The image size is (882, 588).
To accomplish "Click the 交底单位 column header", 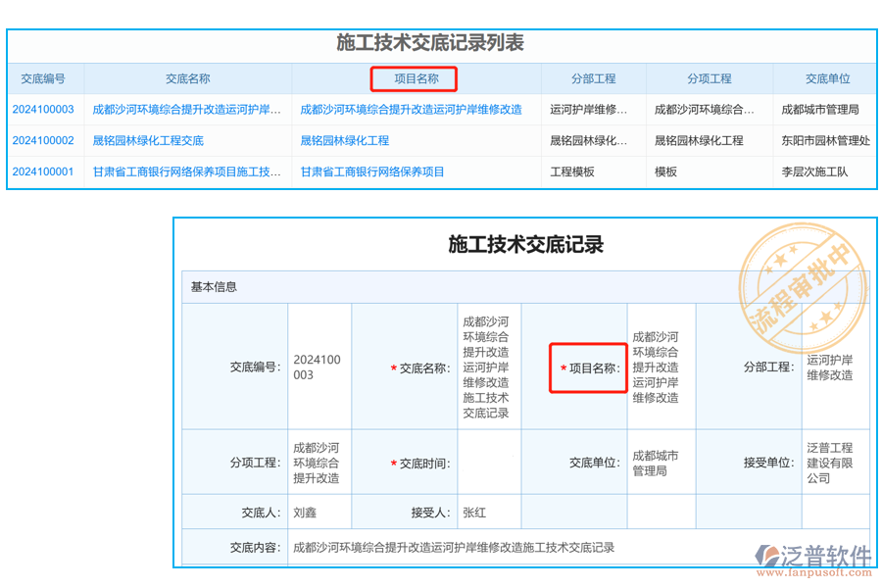I will [x=826, y=78].
